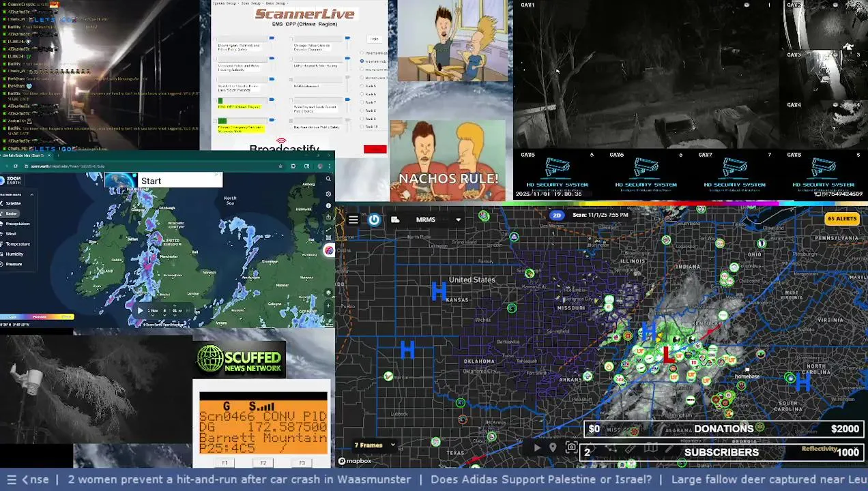Click the Zoom Earth logo

[10, 180]
